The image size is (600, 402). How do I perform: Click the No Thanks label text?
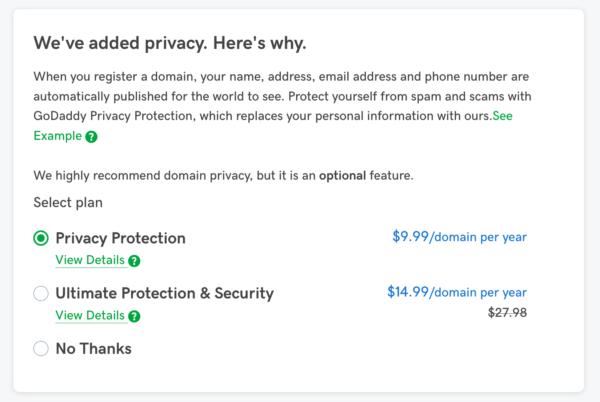coord(94,348)
